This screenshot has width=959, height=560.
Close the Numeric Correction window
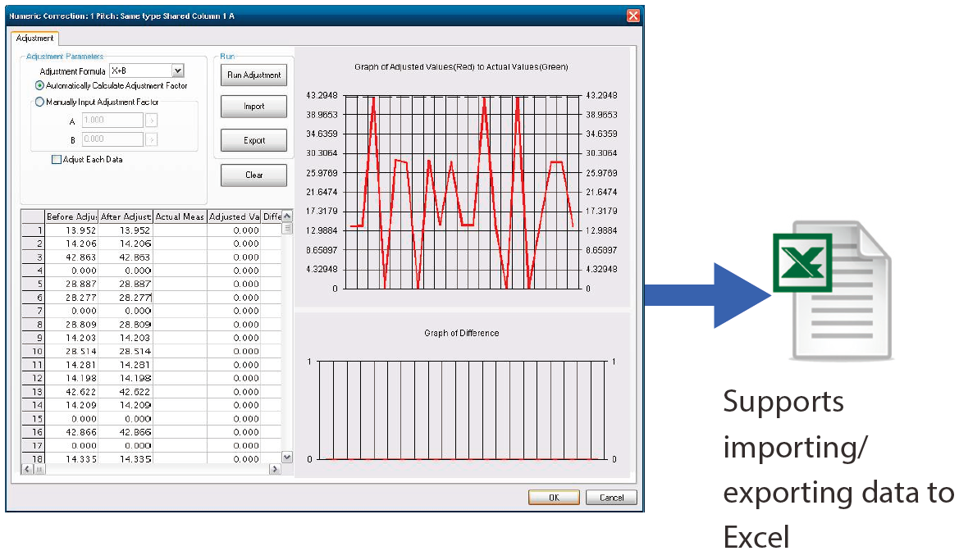coord(633,16)
